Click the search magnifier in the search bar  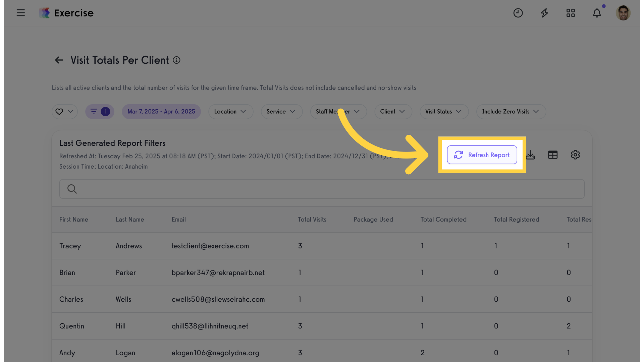[x=72, y=189]
